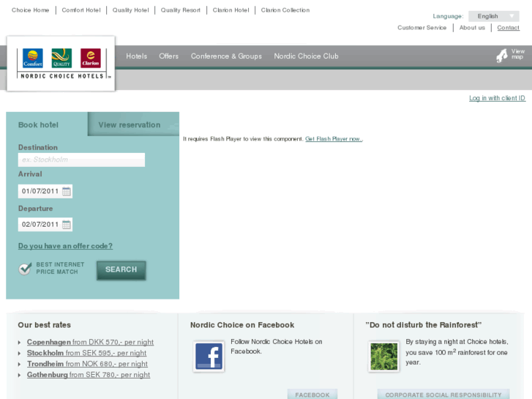Open Copenhagen from DKK 570 rate link

tap(90, 342)
